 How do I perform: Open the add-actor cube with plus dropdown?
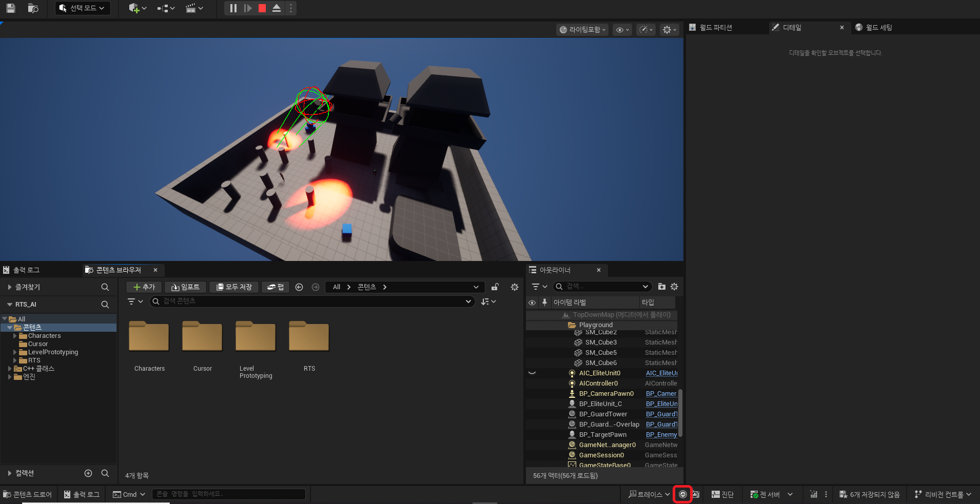point(138,8)
